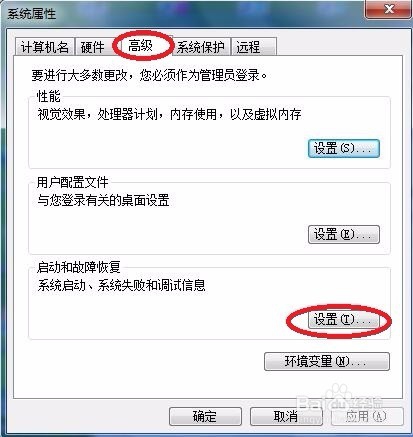The width and height of the screenshot is (413, 437).
Task: Click the 性能 group label
Action: 49,97
